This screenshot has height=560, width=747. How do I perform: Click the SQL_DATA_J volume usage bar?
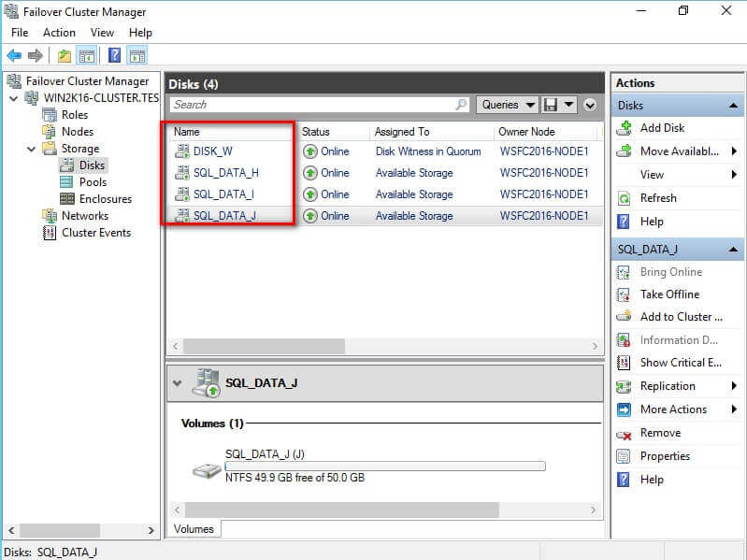[x=384, y=465]
